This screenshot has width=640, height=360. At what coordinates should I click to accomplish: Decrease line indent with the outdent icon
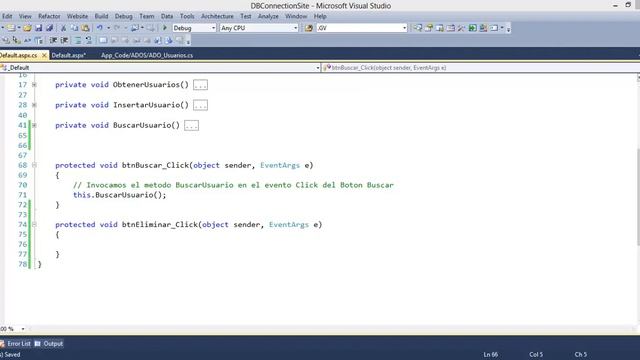point(53,40)
